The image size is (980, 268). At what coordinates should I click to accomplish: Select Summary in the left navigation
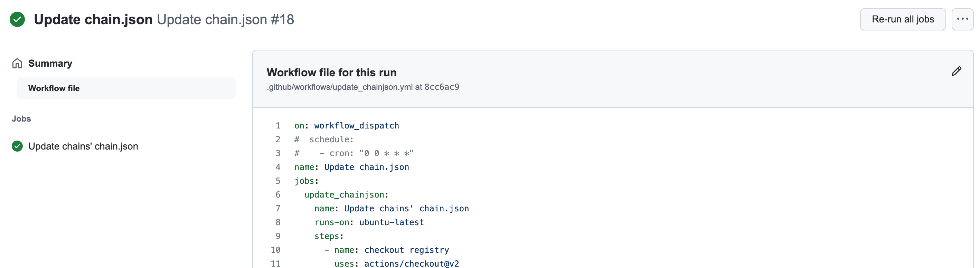pos(50,63)
